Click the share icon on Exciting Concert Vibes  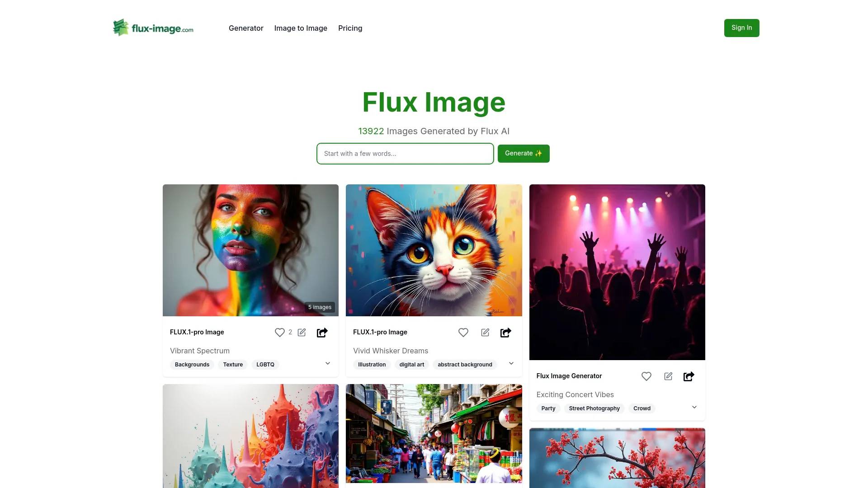689,376
